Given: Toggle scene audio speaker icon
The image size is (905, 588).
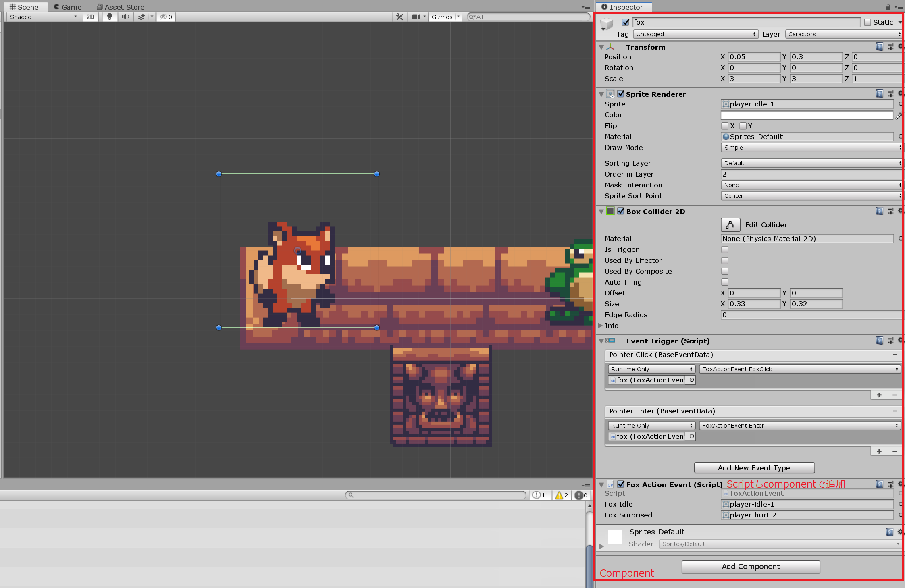Looking at the screenshot, I should pos(125,17).
